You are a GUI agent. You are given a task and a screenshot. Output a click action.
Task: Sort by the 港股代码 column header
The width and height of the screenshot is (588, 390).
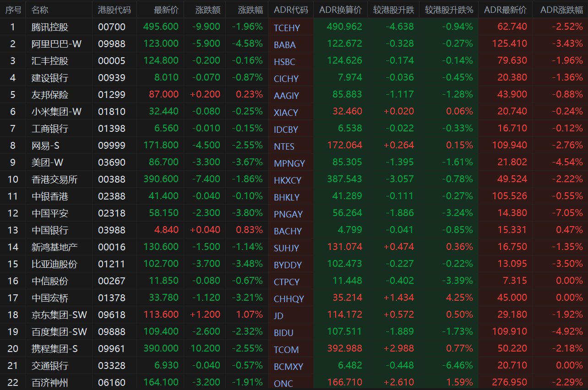114,10
